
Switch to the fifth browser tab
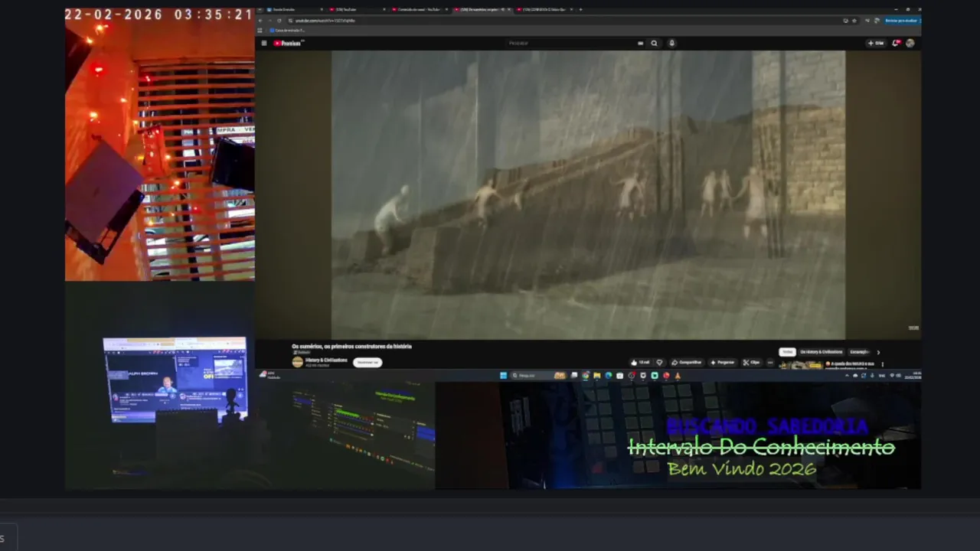click(x=544, y=9)
